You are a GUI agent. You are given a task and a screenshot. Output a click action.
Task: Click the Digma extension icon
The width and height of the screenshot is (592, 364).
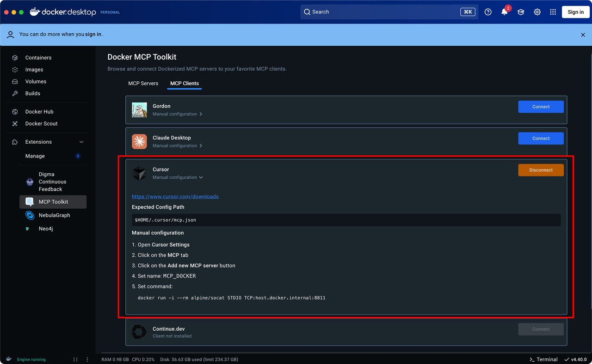[x=30, y=182]
